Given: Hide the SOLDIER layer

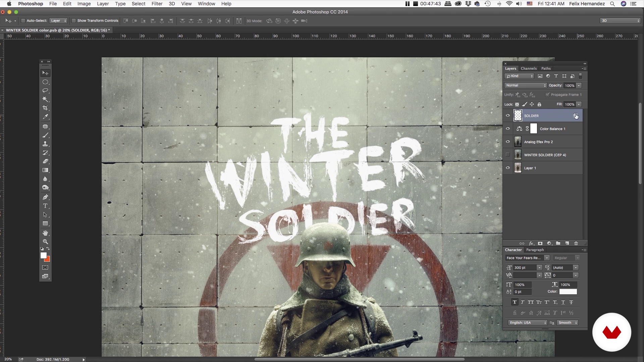Looking at the screenshot, I should [x=508, y=116].
